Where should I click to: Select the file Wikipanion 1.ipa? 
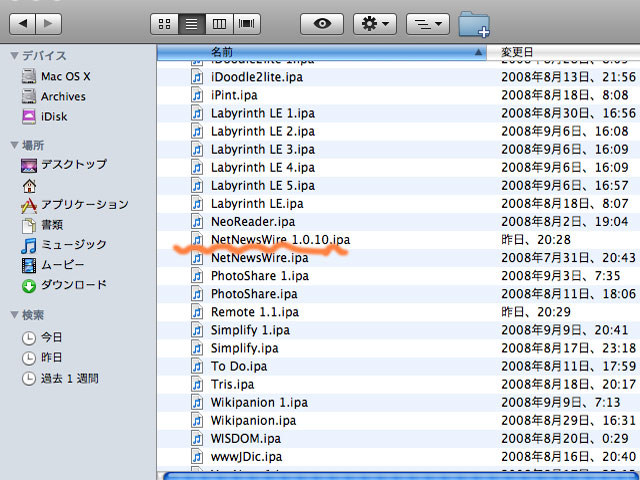click(x=259, y=402)
